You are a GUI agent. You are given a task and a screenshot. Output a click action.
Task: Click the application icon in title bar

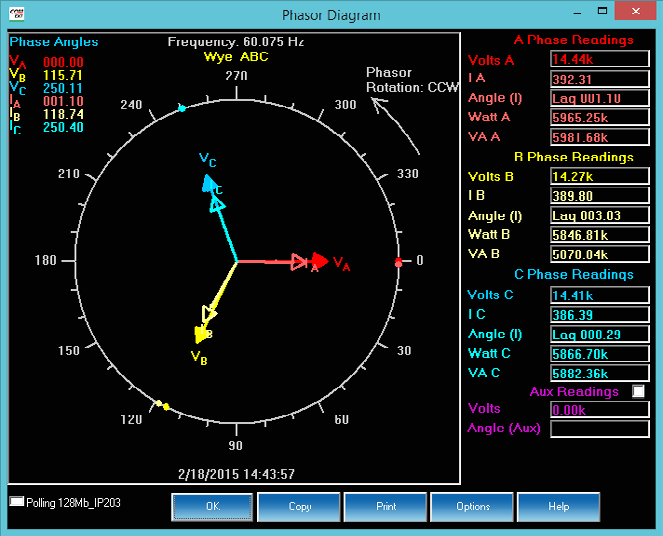17,14
